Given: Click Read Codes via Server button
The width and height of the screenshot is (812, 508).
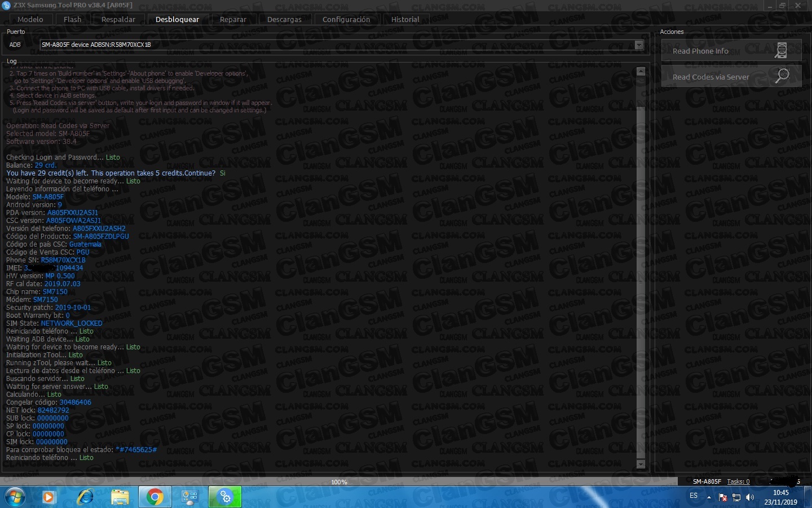Looking at the screenshot, I should 731,77.
